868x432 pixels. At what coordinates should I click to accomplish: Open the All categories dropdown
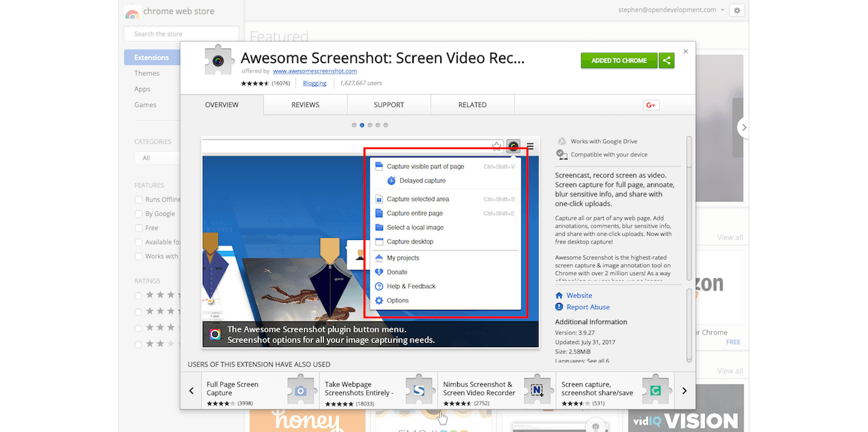pyautogui.click(x=157, y=158)
